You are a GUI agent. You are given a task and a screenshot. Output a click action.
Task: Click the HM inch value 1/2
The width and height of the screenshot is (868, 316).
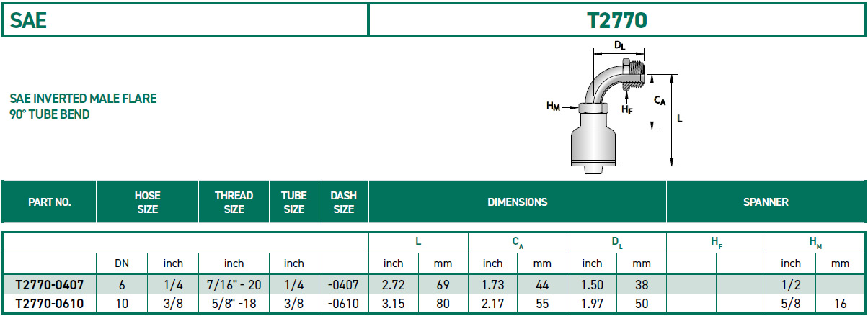pos(791,285)
